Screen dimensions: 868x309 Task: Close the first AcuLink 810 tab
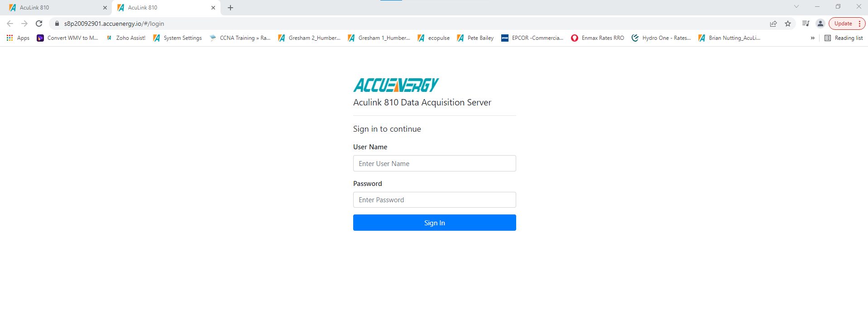click(105, 8)
